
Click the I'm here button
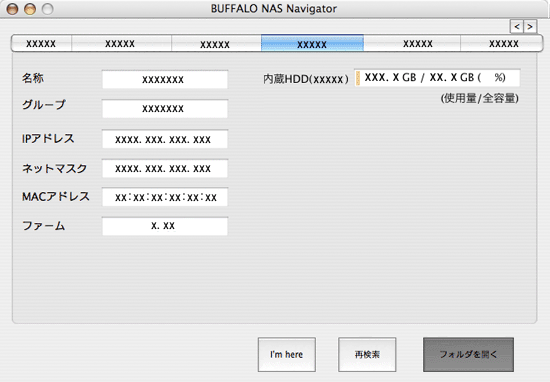[x=287, y=355]
